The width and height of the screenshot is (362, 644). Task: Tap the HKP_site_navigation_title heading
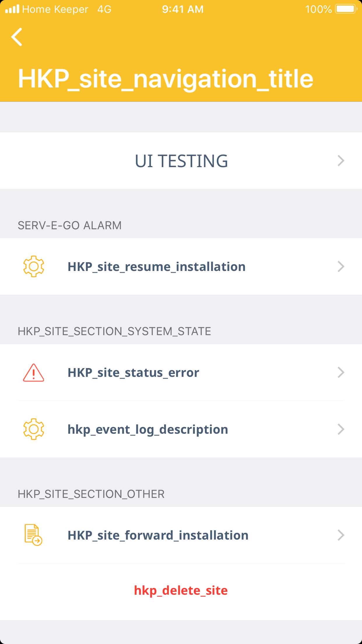click(166, 79)
